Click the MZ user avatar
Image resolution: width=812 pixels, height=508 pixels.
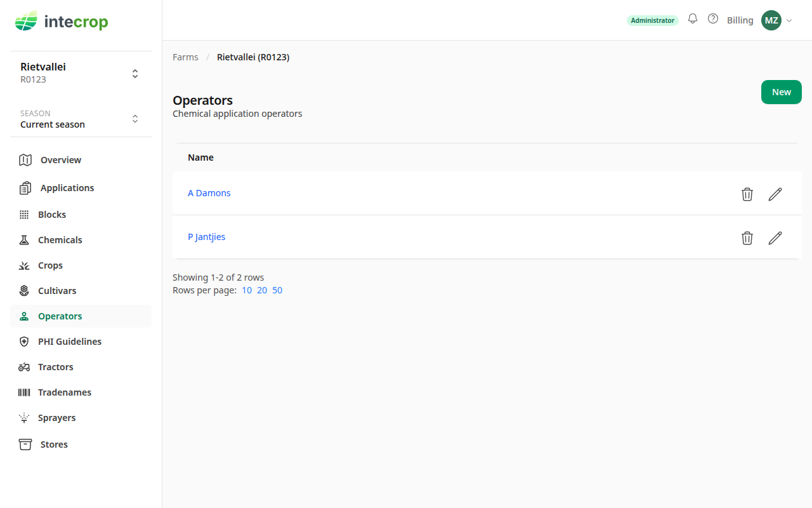coord(771,20)
